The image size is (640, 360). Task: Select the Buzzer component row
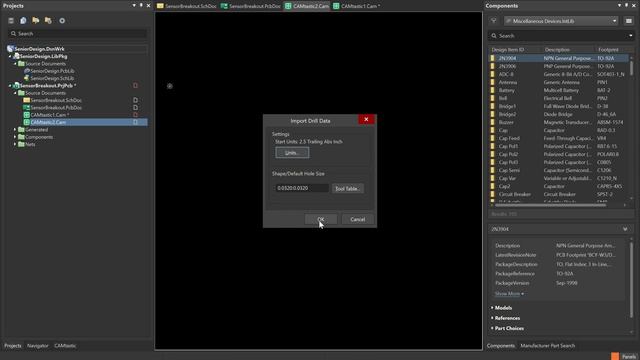click(x=558, y=122)
